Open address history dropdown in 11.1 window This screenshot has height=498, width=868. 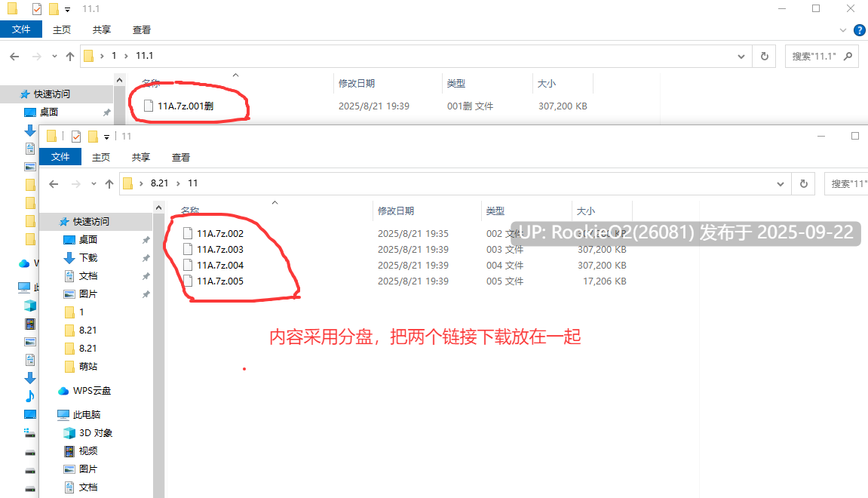(741, 56)
